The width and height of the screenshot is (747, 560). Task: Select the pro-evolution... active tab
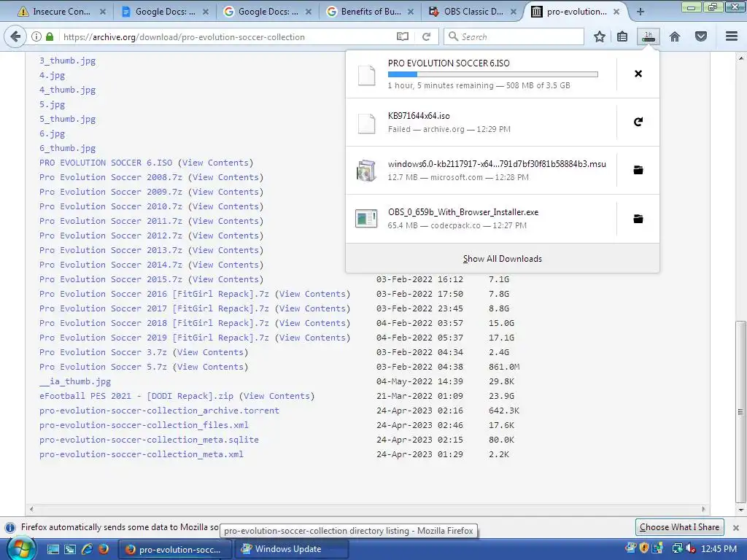575,12
